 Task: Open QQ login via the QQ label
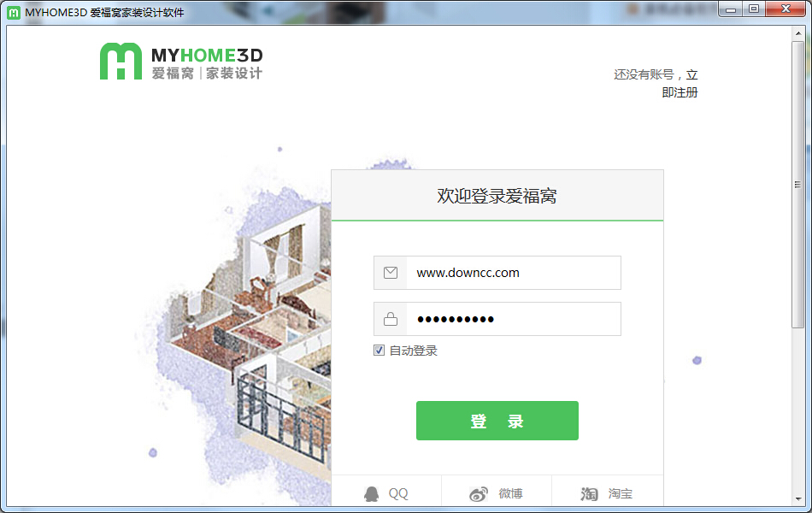coord(398,493)
